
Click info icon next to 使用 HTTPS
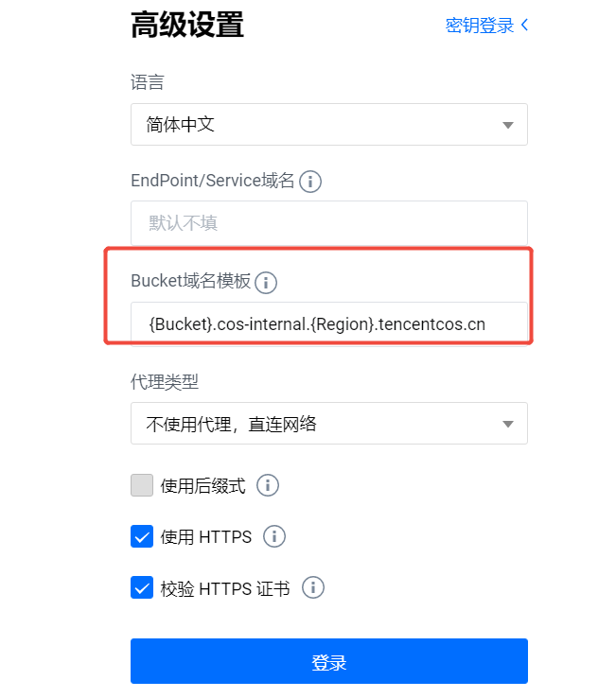click(x=274, y=536)
